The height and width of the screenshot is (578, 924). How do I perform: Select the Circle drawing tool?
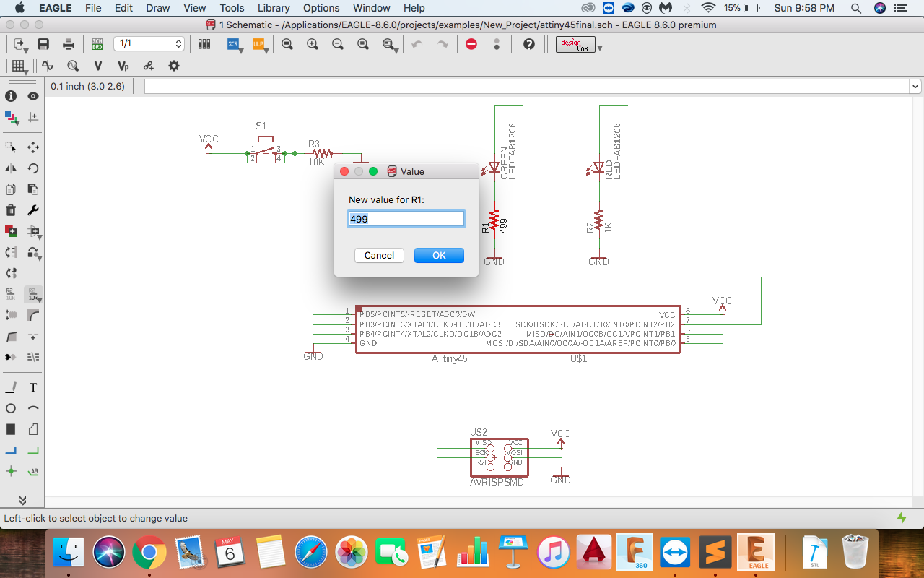coord(11,409)
